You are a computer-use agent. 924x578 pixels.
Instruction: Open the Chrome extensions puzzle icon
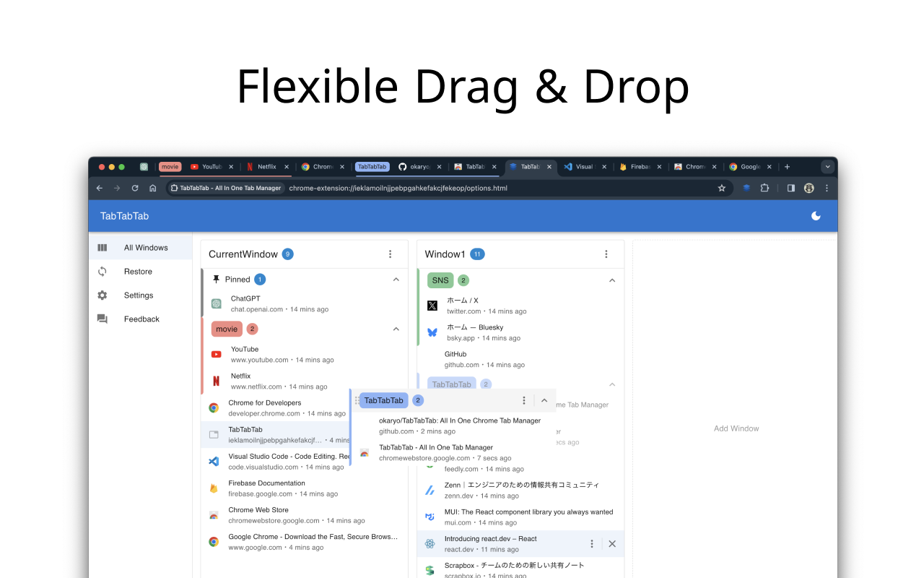[x=764, y=188]
